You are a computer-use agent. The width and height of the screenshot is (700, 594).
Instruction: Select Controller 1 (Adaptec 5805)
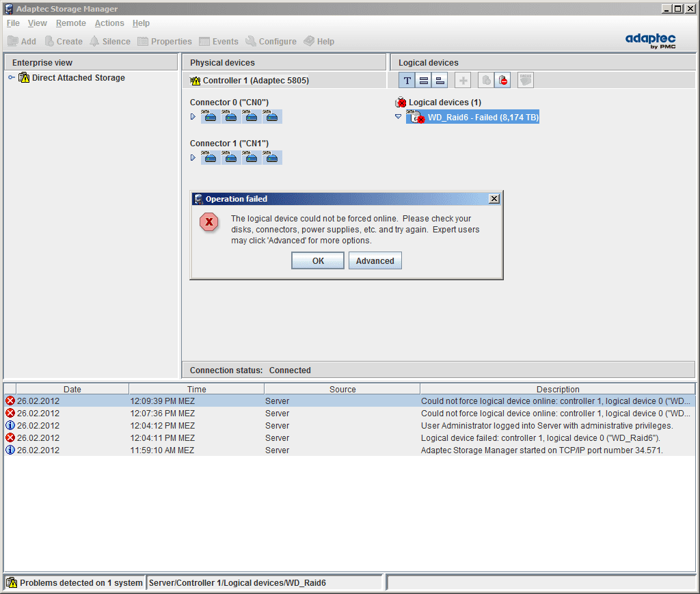249,81
